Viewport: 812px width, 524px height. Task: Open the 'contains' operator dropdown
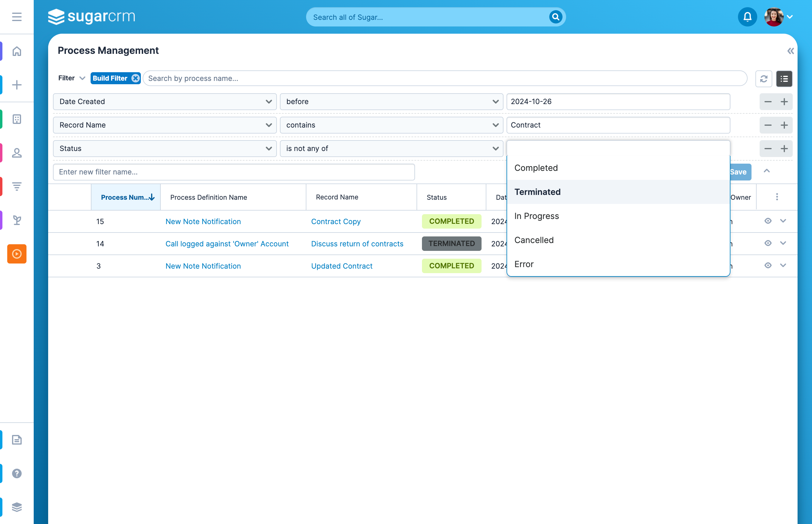(x=392, y=125)
